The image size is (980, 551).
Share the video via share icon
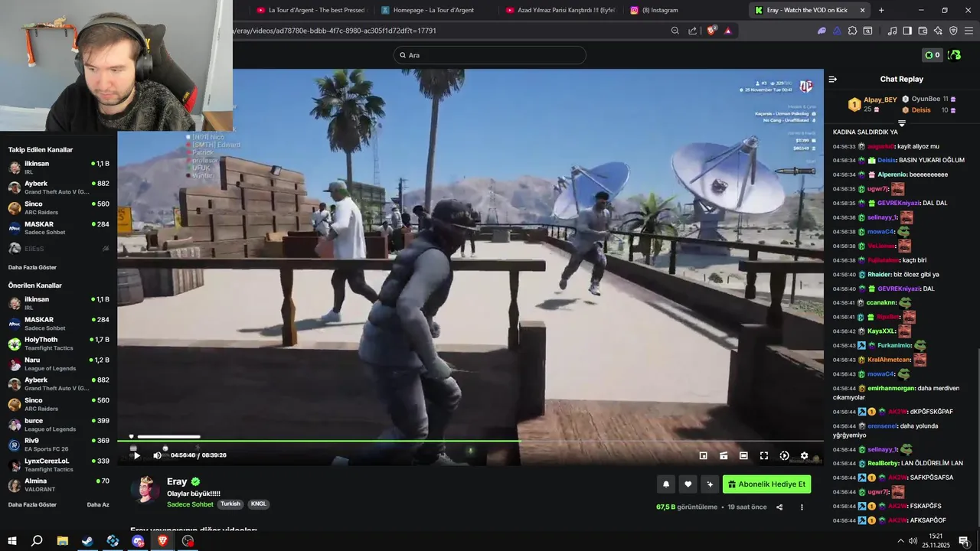pyautogui.click(x=779, y=507)
